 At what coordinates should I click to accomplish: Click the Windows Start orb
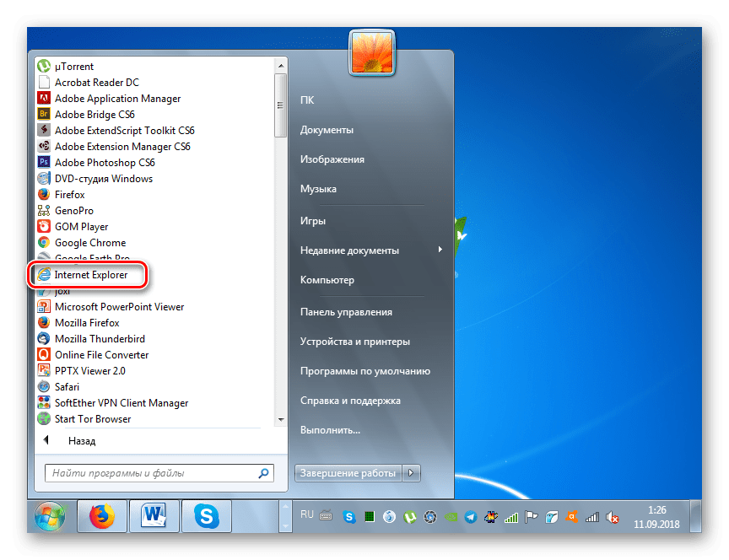click(x=50, y=516)
